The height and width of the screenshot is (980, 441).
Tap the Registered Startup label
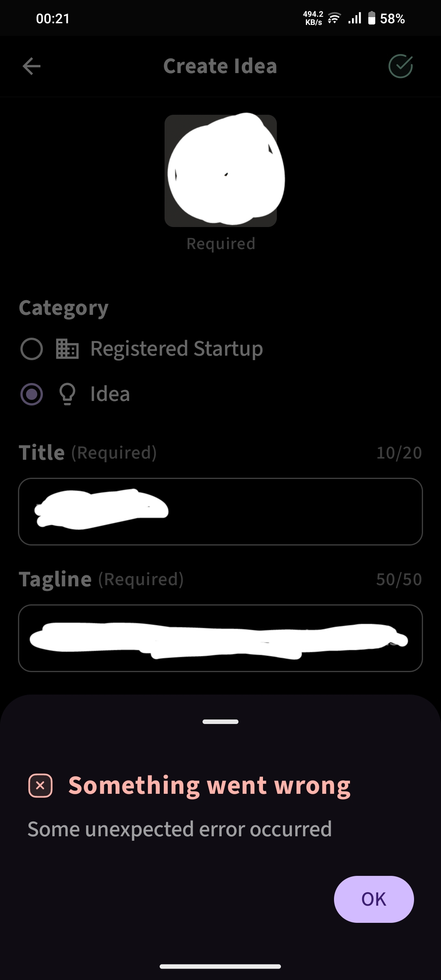176,349
